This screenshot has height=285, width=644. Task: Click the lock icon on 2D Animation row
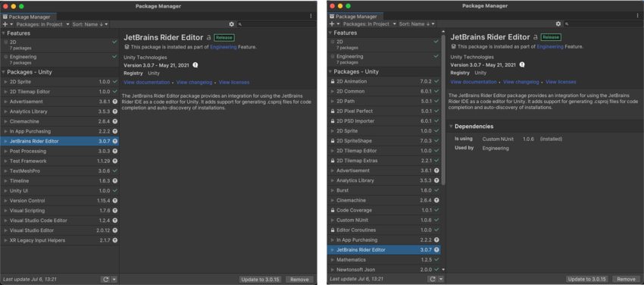[x=333, y=82]
